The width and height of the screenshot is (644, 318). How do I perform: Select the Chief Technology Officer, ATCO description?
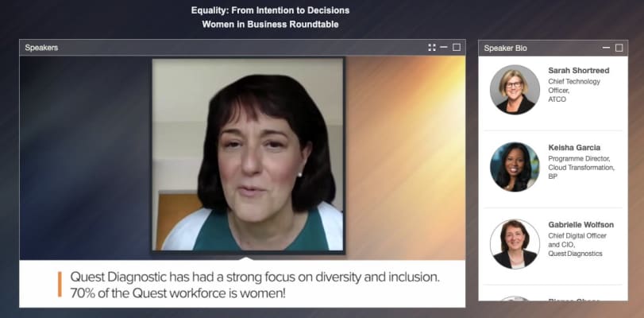[574, 90]
